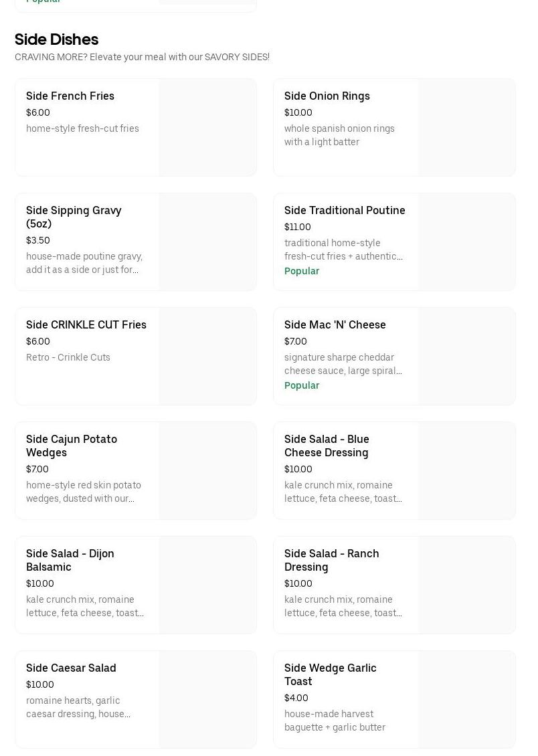Click the Popular tag under Mac 'N' Cheese
Image resolution: width=538 pixels, height=756 pixels.
coord(302,385)
